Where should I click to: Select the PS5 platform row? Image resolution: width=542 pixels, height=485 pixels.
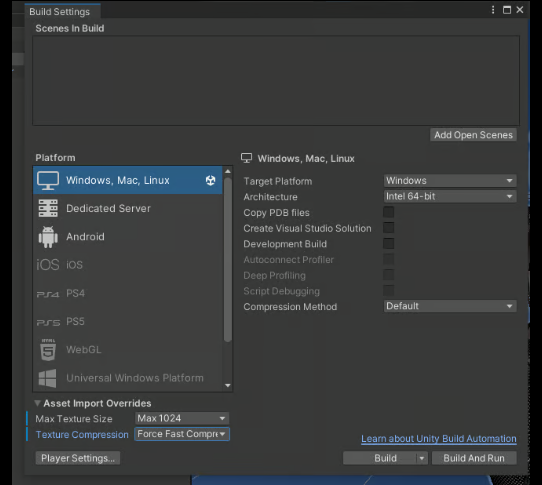pos(128,322)
